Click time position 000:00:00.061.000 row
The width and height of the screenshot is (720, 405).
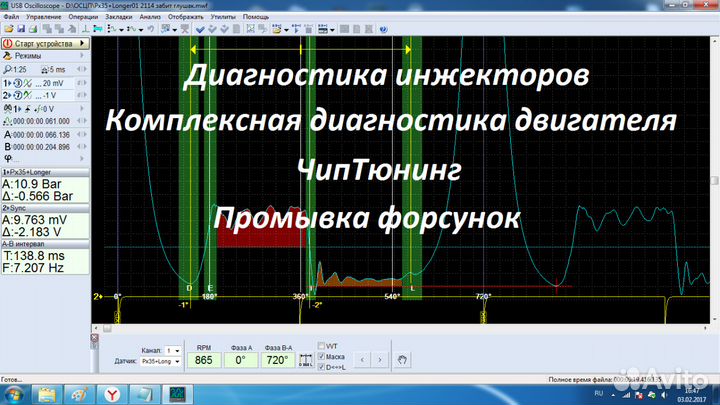click(x=45, y=121)
